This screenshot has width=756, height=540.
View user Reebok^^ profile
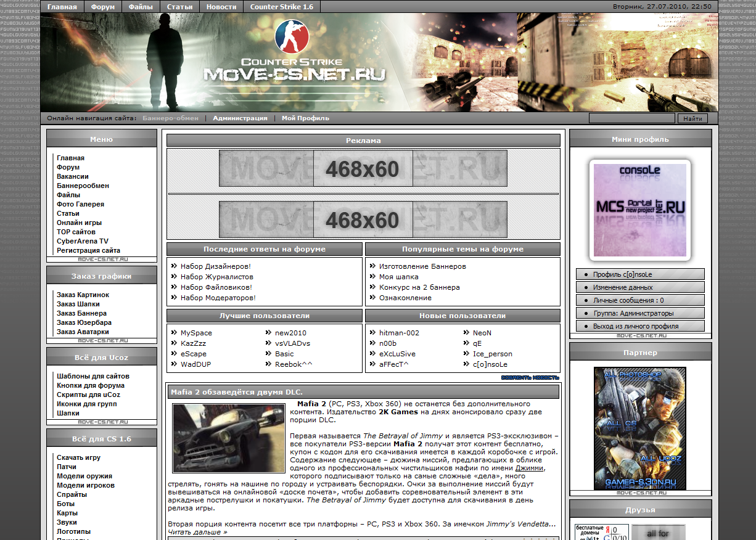pos(294,364)
